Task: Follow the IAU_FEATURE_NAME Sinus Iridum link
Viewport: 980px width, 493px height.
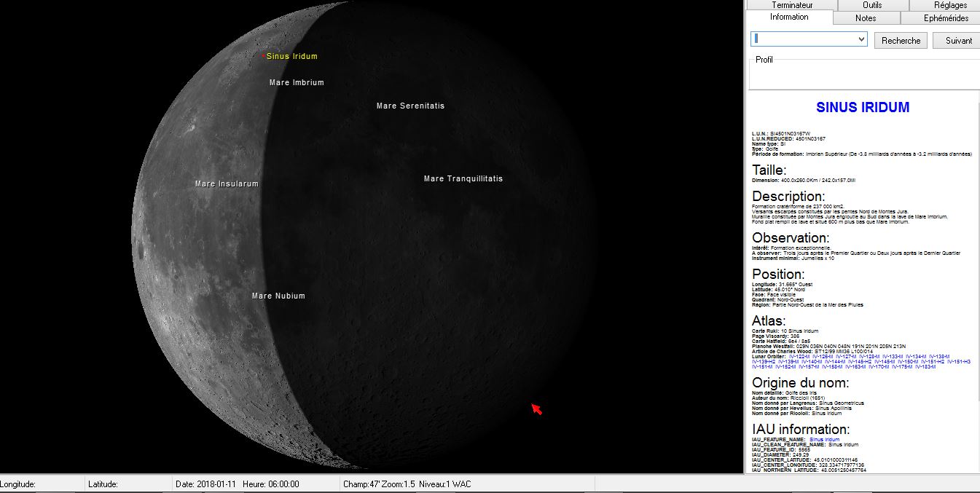Action: pos(824,440)
